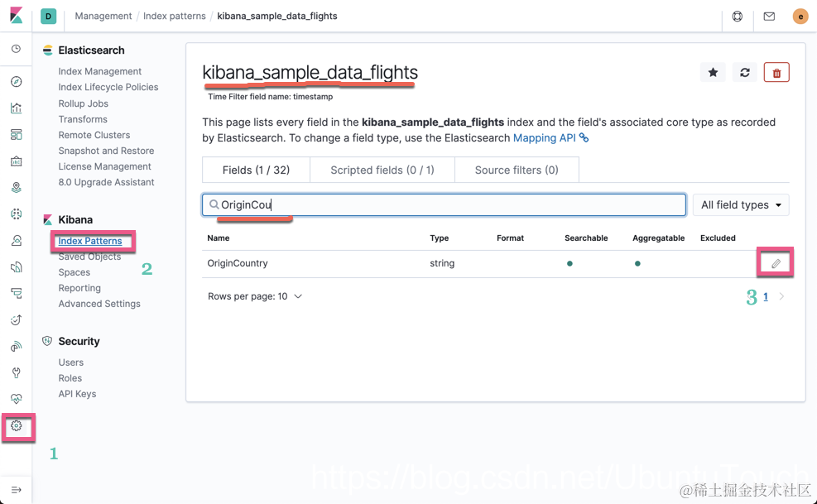817x504 pixels.
Task: Open Machine Learning icon in sidebar
Action: point(17,214)
